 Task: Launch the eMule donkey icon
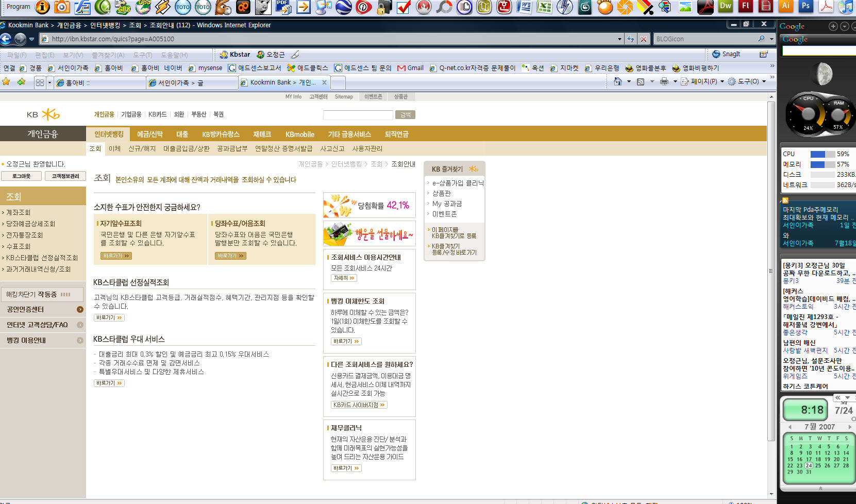[223, 7]
